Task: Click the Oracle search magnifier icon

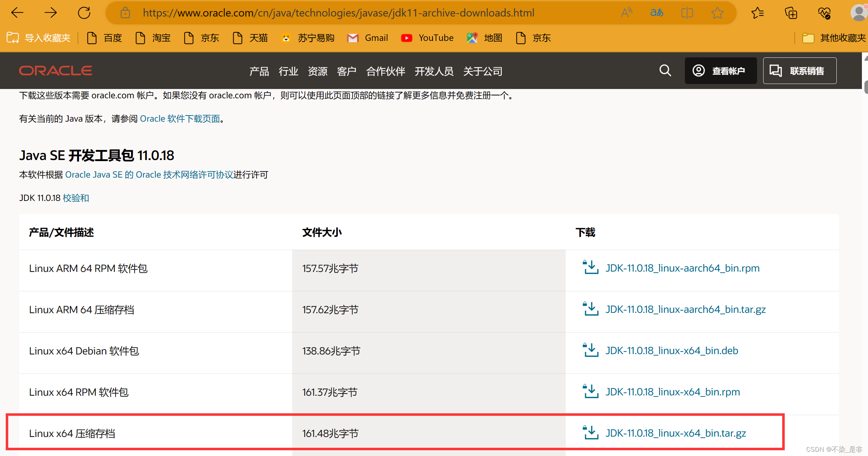Action: [x=665, y=70]
